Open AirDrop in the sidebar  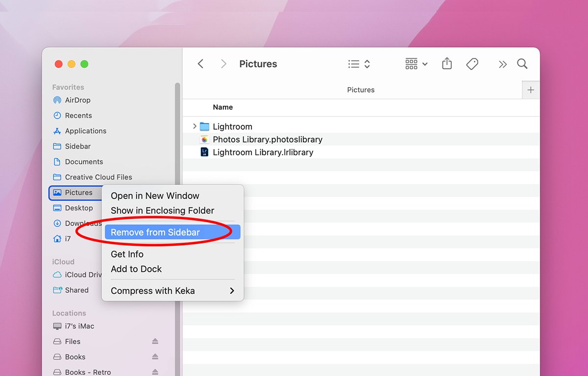[x=77, y=100]
